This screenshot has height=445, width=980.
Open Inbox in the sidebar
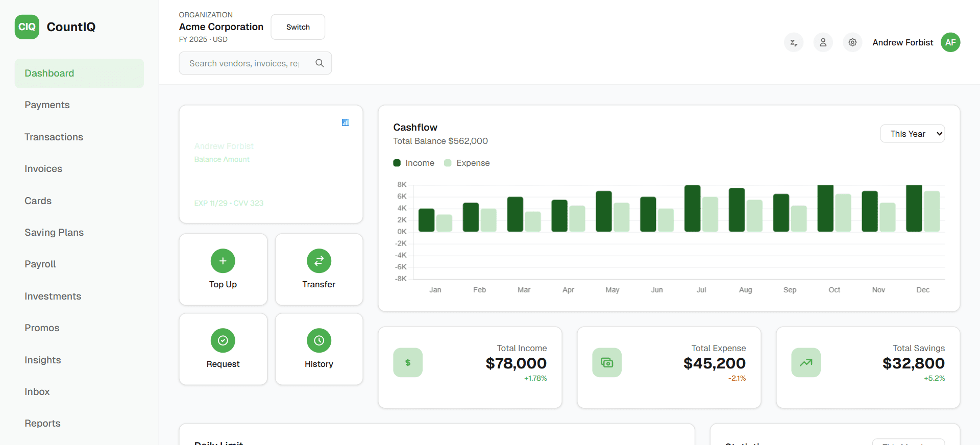tap(79, 392)
